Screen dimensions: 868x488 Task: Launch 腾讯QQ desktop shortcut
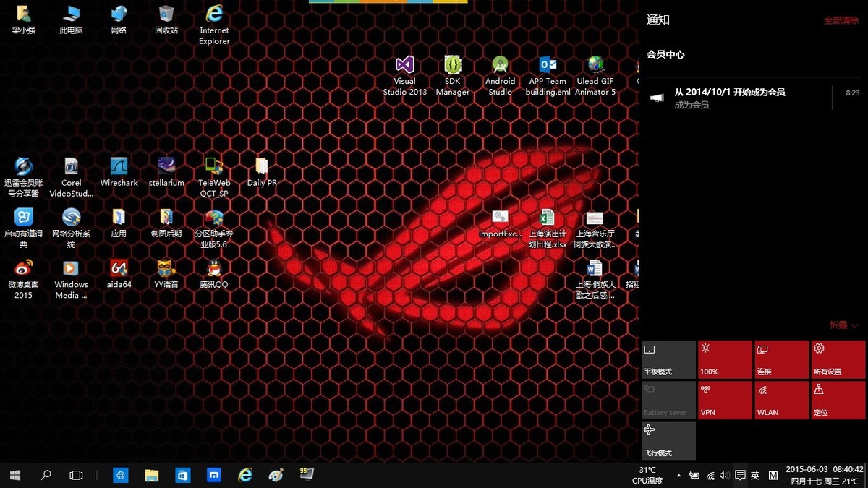[x=214, y=273]
